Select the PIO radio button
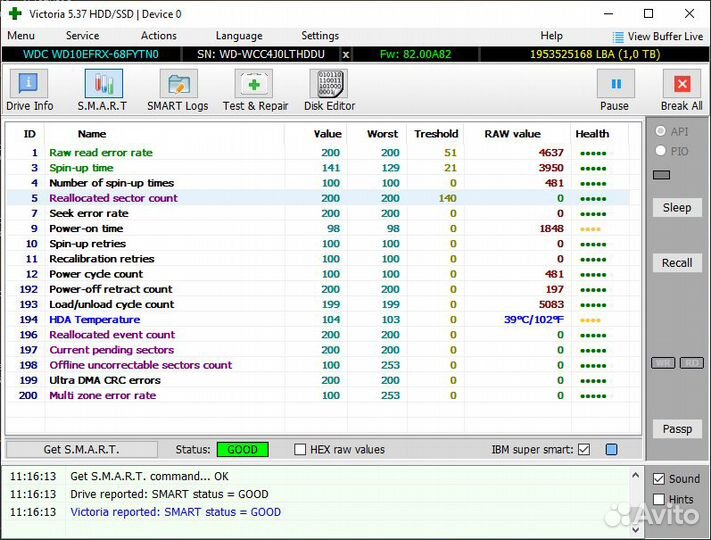The image size is (711, 540). click(x=660, y=151)
